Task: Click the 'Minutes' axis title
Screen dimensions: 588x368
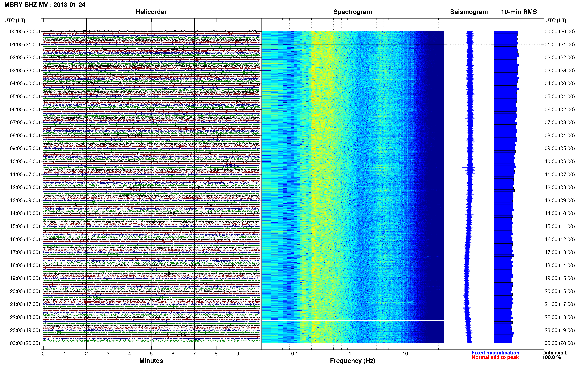Action: [151, 361]
